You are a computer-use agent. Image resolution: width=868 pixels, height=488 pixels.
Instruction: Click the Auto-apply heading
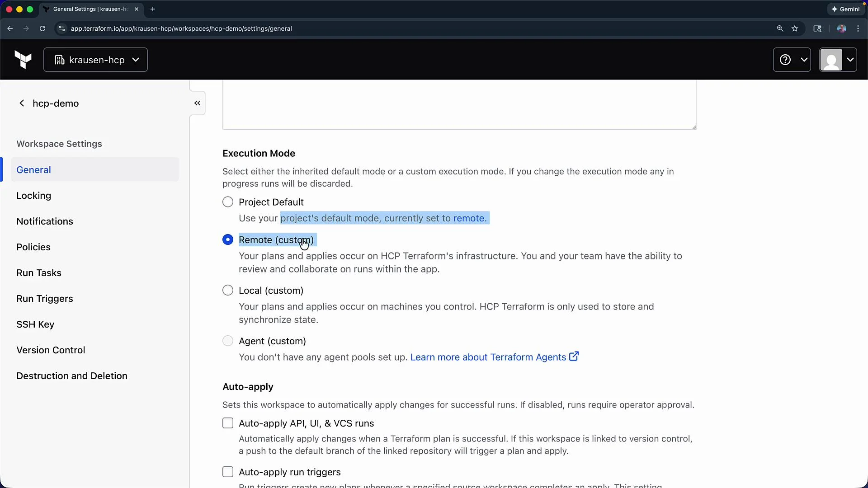(x=248, y=387)
